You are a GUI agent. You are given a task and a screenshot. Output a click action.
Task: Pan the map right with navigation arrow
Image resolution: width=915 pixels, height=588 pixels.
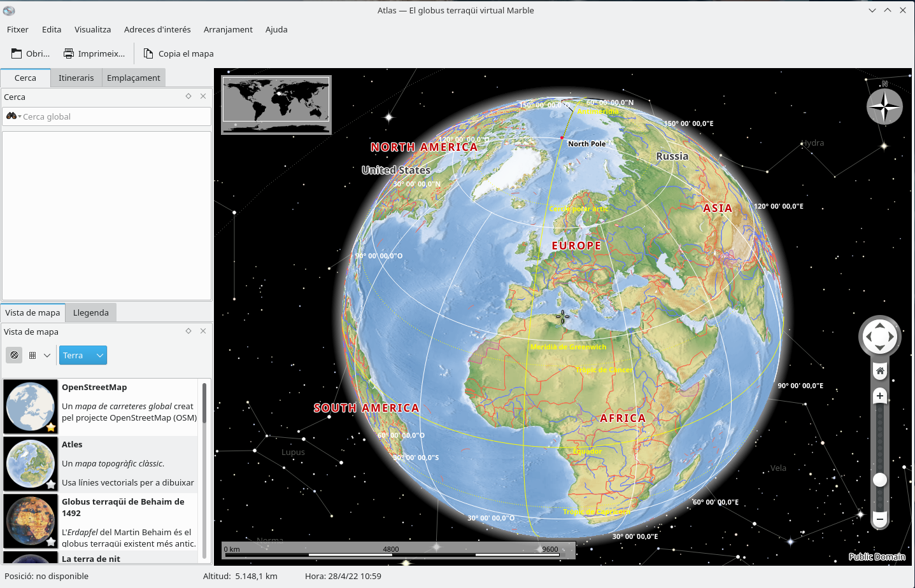[x=891, y=337]
